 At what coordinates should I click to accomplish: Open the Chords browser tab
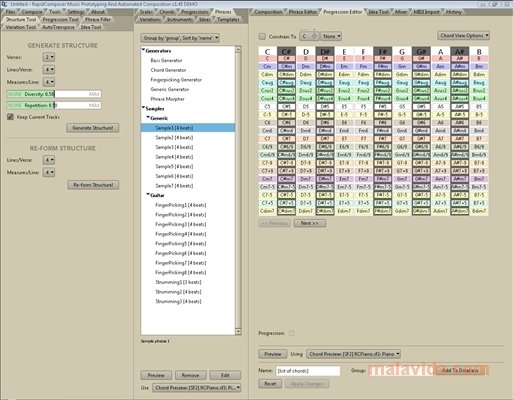click(167, 12)
